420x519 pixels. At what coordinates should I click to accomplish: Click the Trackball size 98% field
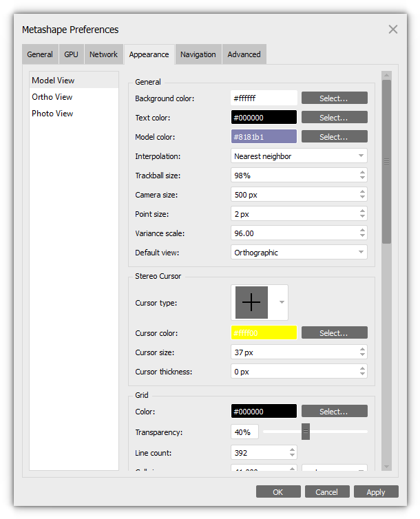tap(299, 175)
